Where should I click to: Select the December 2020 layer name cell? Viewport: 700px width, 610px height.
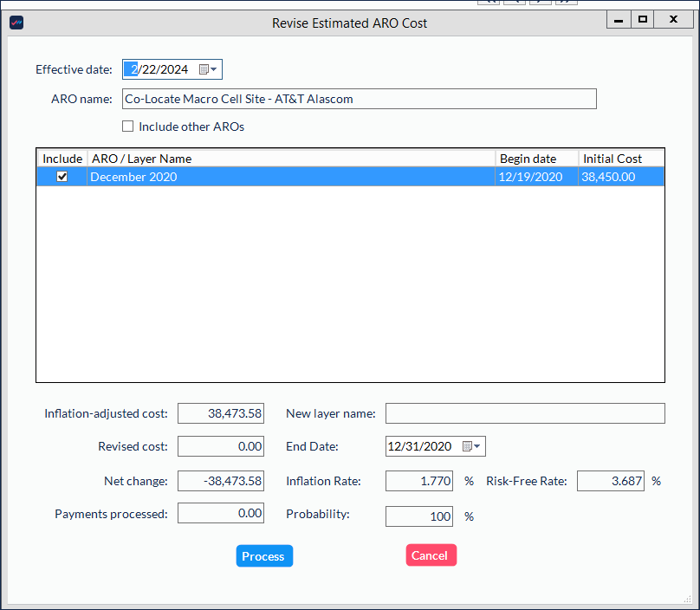pos(290,177)
